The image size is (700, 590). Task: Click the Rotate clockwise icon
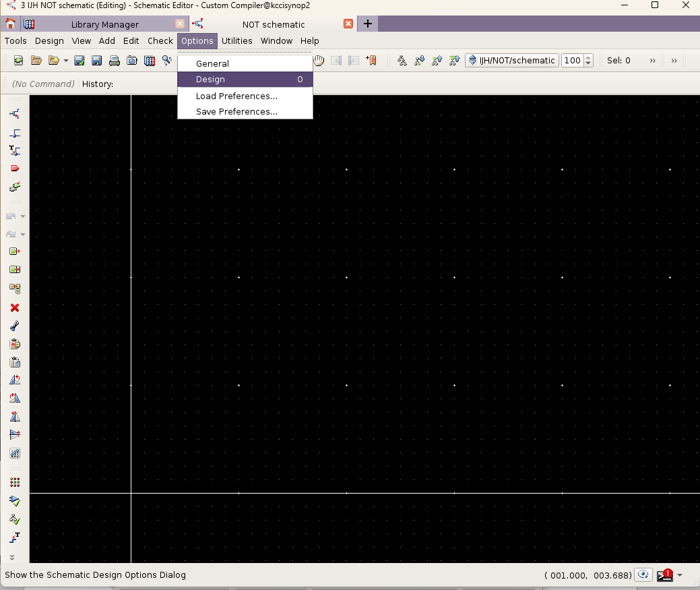point(15,398)
